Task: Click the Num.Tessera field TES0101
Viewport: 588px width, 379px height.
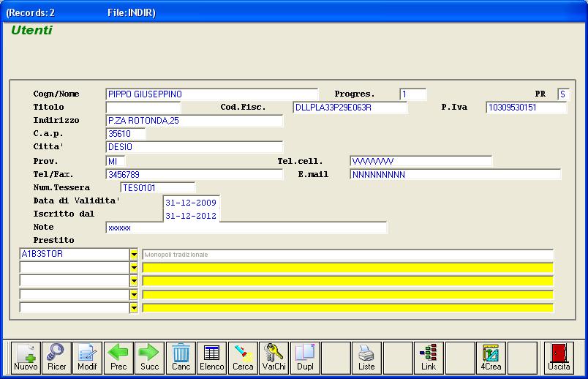Action: coord(157,187)
